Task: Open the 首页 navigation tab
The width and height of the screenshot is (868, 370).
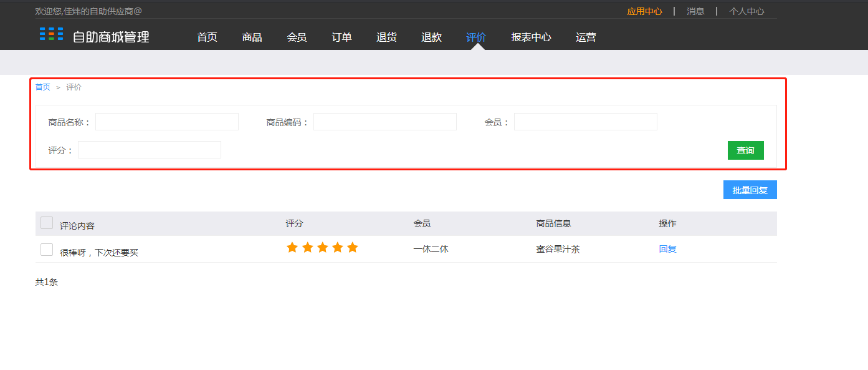Action: click(x=207, y=37)
